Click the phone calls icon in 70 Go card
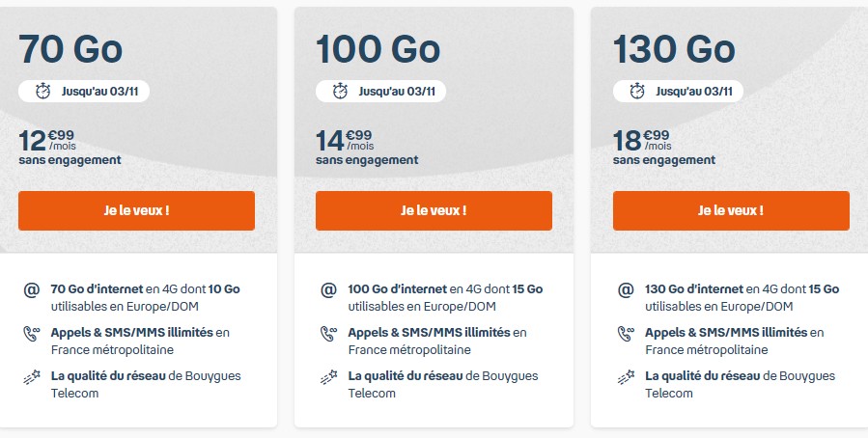 pyautogui.click(x=31, y=334)
